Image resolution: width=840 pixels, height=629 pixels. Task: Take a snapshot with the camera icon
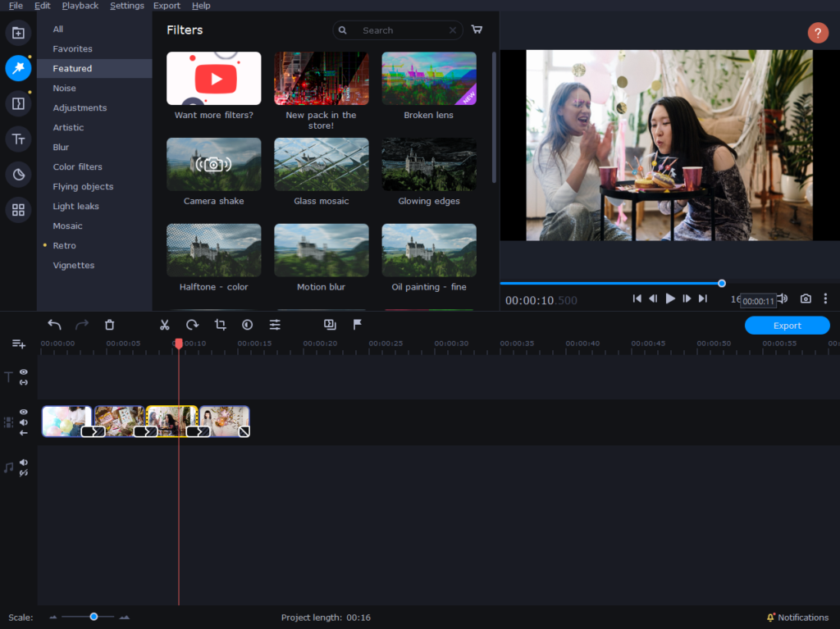point(806,299)
